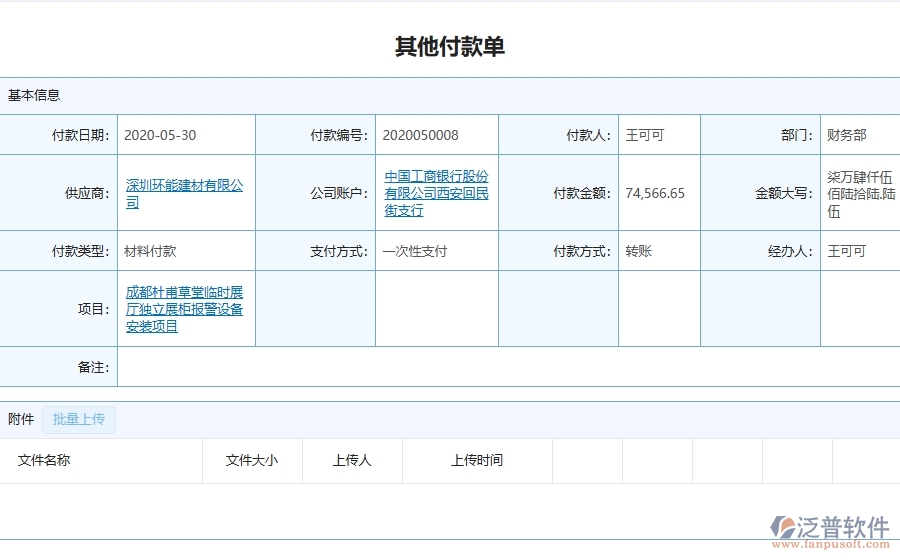Click the 文件名称 column header

pyautogui.click(x=44, y=460)
